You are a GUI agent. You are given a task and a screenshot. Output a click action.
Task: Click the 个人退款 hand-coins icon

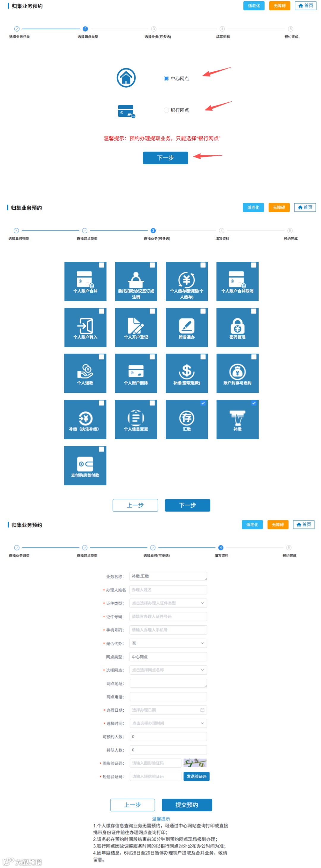[85, 371]
